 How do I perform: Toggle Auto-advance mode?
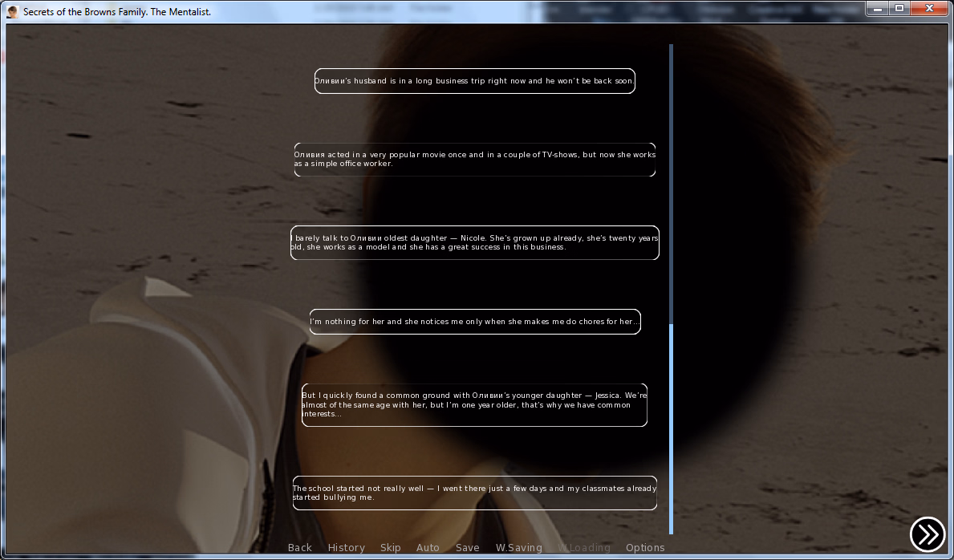(x=428, y=547)
